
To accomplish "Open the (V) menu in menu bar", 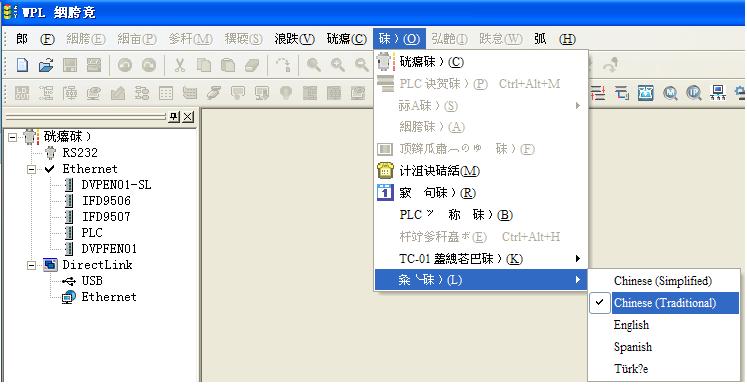I will pos(294,39).
